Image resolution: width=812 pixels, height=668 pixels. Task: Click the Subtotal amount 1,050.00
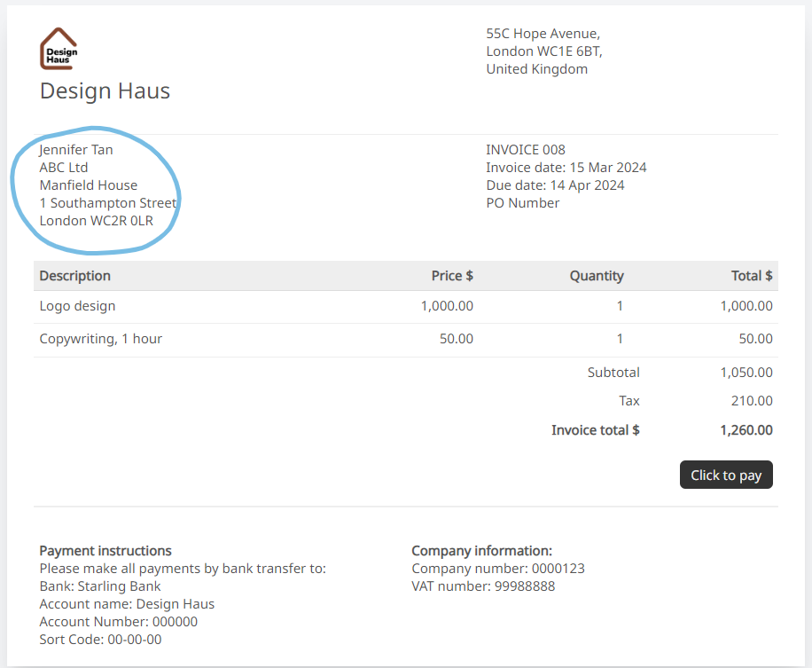746,372
